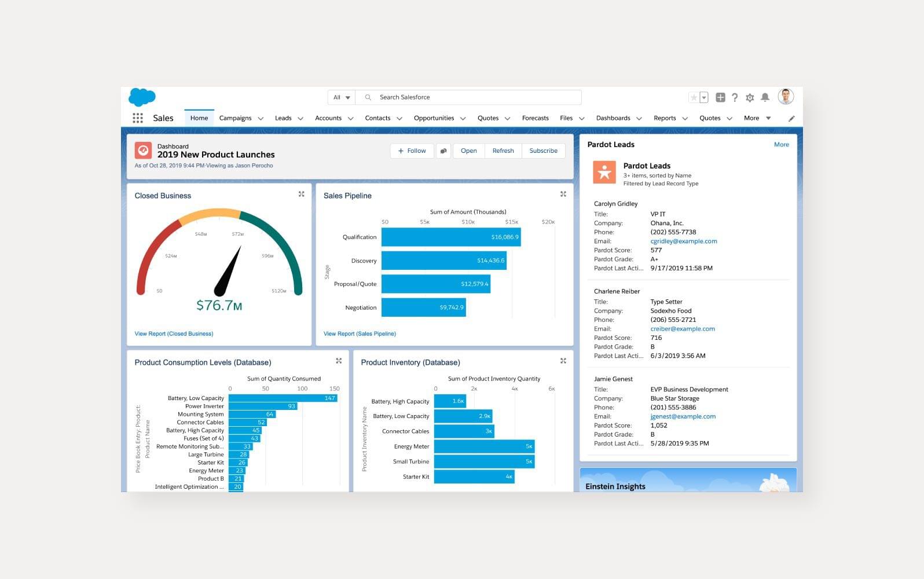Open Jamie Genest lead record

pos(613,379)
